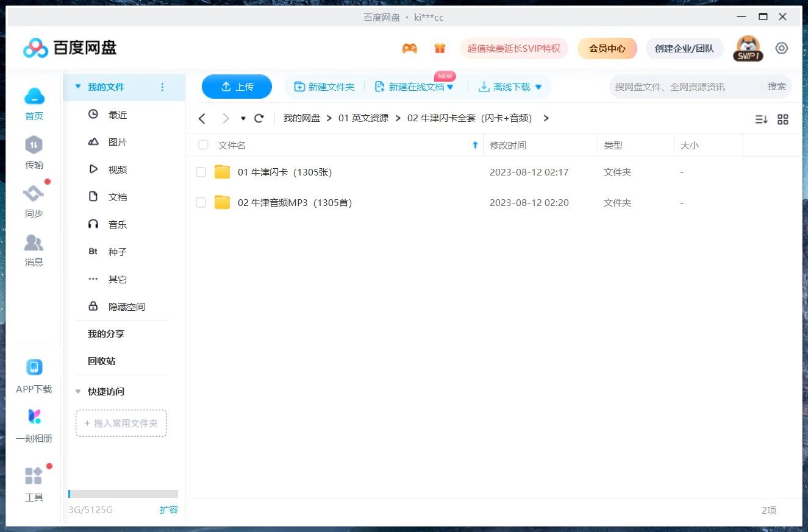Click the storage usage progress bar
The image size is (808, 532).
124,494
